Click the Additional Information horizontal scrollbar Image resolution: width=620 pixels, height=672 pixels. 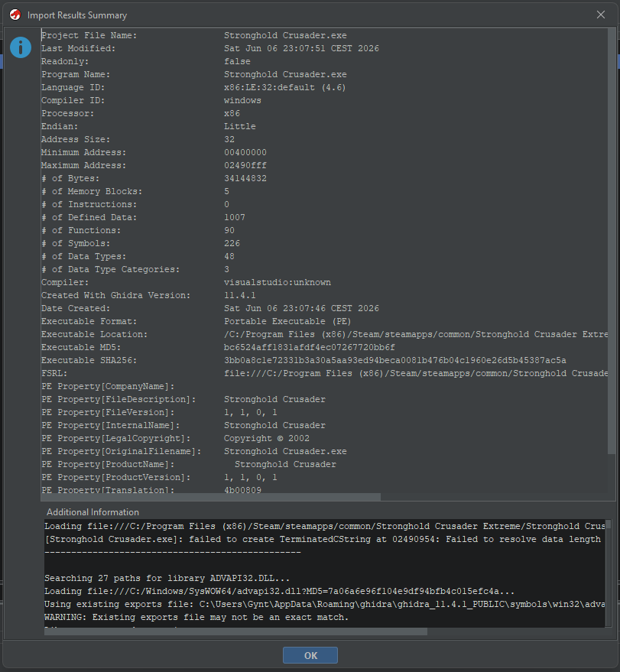point(235,631)
